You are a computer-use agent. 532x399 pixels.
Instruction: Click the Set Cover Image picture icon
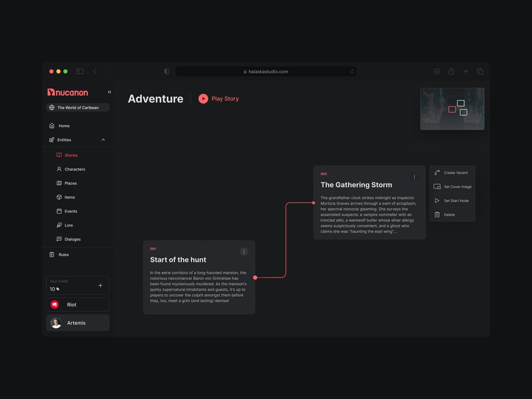437,187
